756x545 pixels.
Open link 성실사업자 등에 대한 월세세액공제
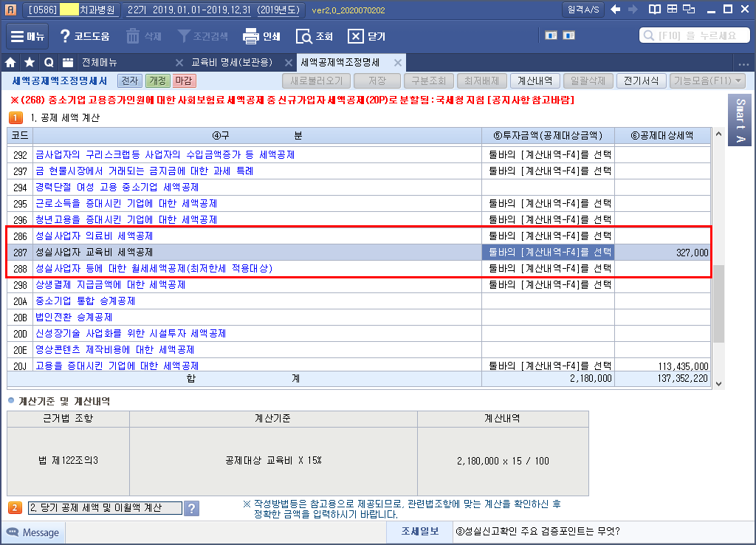coord(154,268)
